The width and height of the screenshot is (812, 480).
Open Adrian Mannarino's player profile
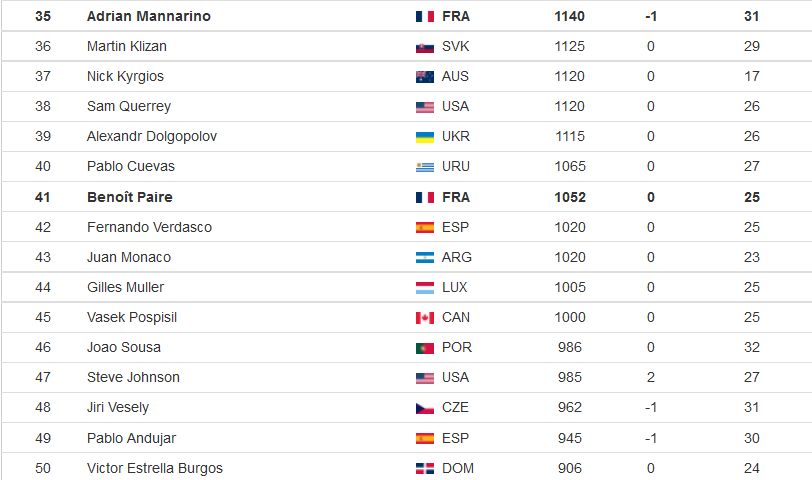149,17
